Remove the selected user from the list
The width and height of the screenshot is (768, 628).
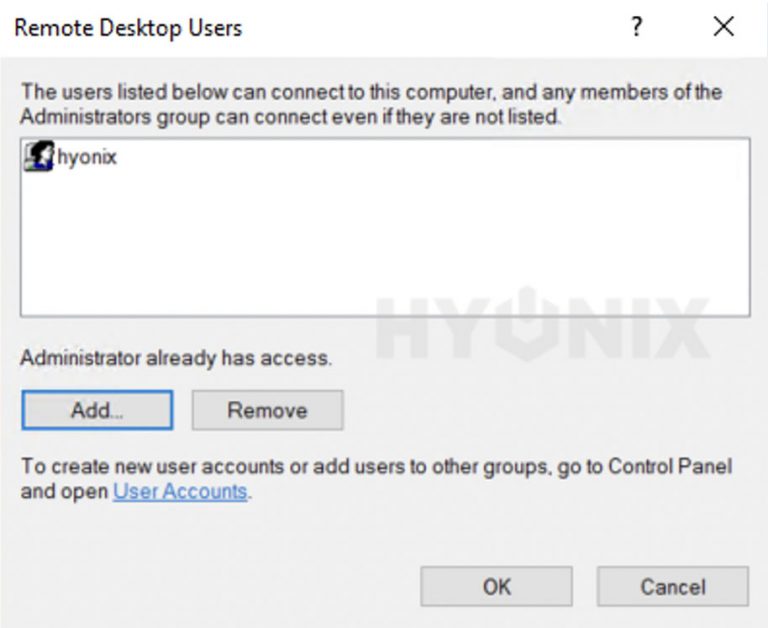(267, 410)
